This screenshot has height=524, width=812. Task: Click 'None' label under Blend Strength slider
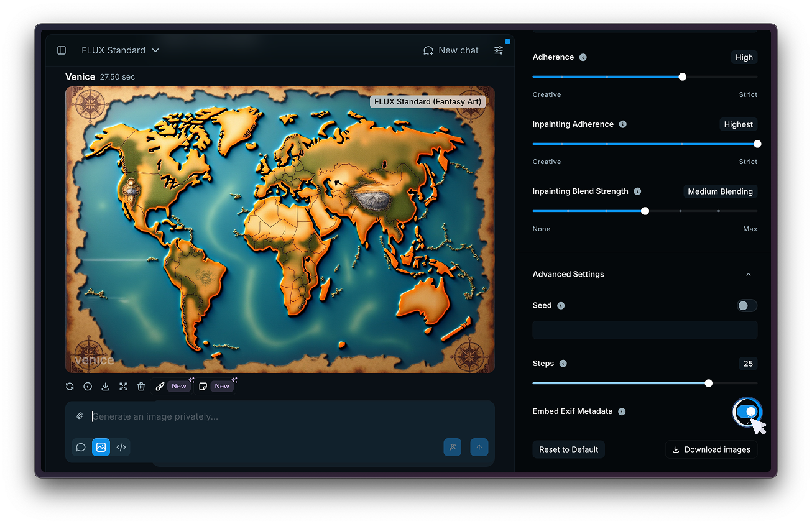click(542, 229)
